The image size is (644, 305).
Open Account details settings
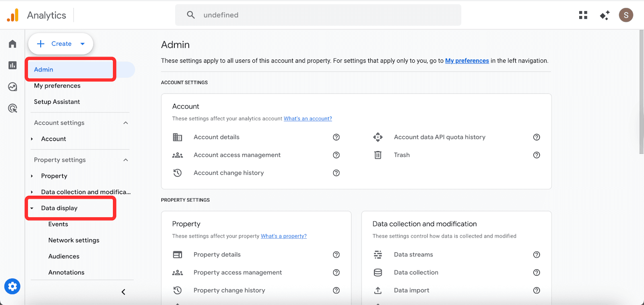click(217, 137)
